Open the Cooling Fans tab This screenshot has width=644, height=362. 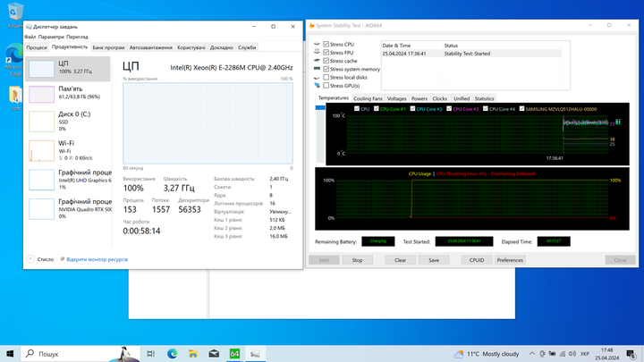tap(368, 98)
